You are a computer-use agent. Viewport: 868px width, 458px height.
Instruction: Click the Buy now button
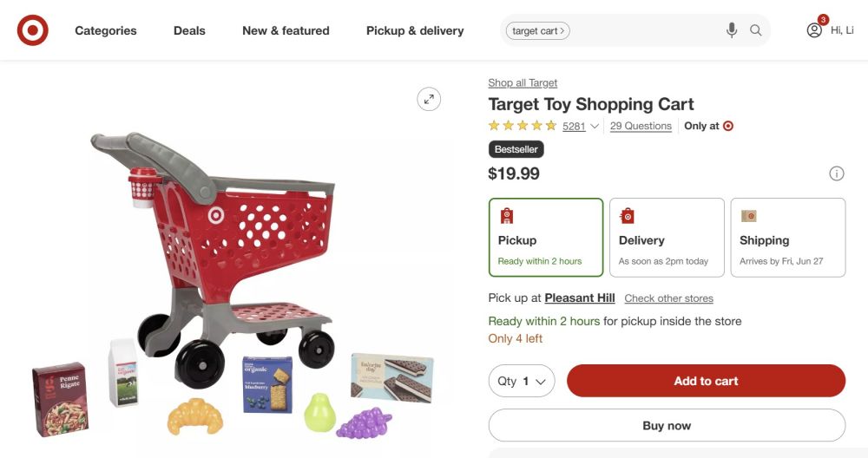tap(667, 426)
